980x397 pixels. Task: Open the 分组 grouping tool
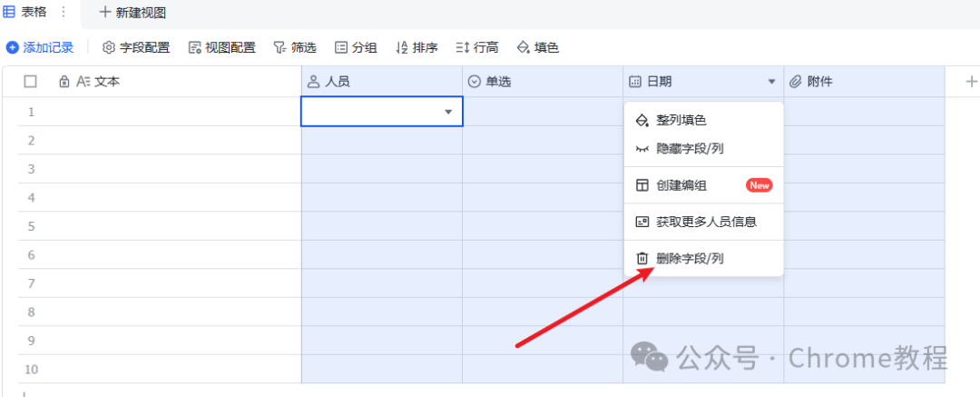click(356, 47)
